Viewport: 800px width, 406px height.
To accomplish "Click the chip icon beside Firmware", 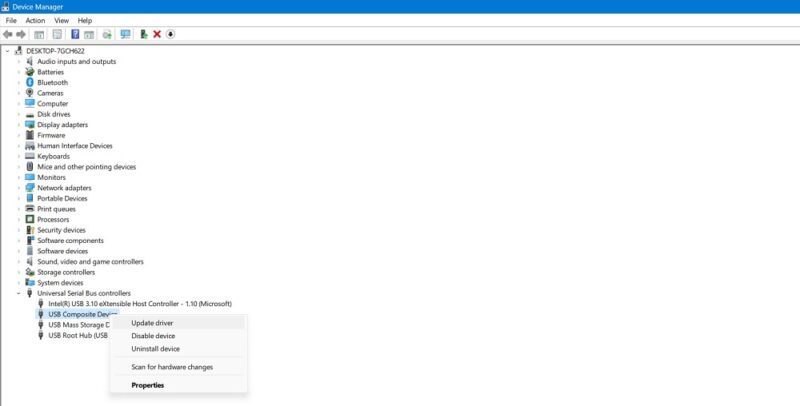I will [x=30, y=135].
